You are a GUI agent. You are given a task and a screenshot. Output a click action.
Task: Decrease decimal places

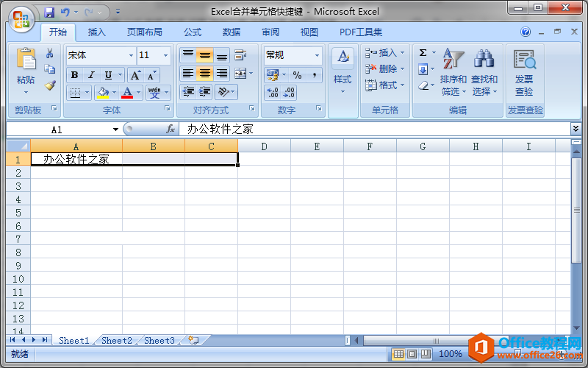289,93
